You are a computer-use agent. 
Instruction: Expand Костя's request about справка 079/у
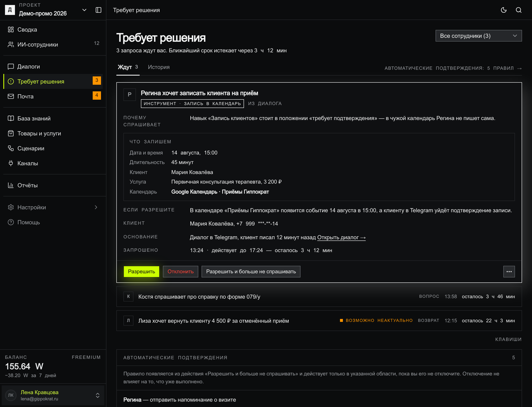pyautogui.click(x=319, y=297)
